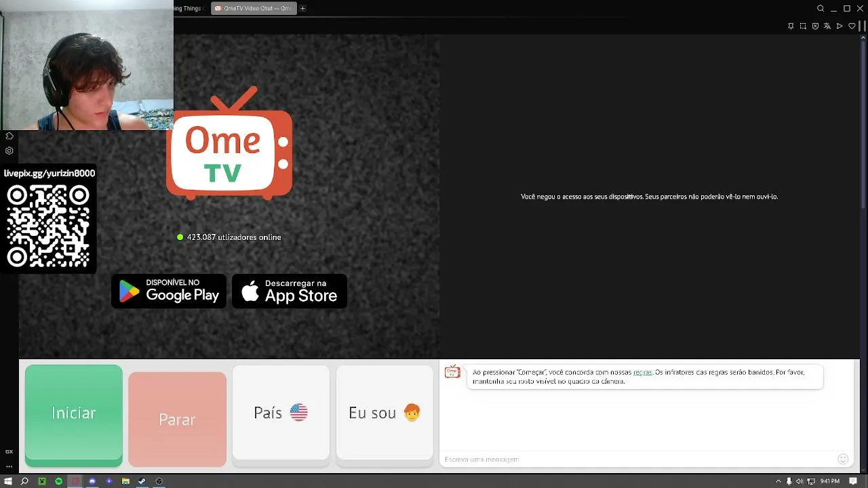Viewport: 868px width, 488px height.
Task: Open the Windows Start menu
Action: click(x=8, y=481)
